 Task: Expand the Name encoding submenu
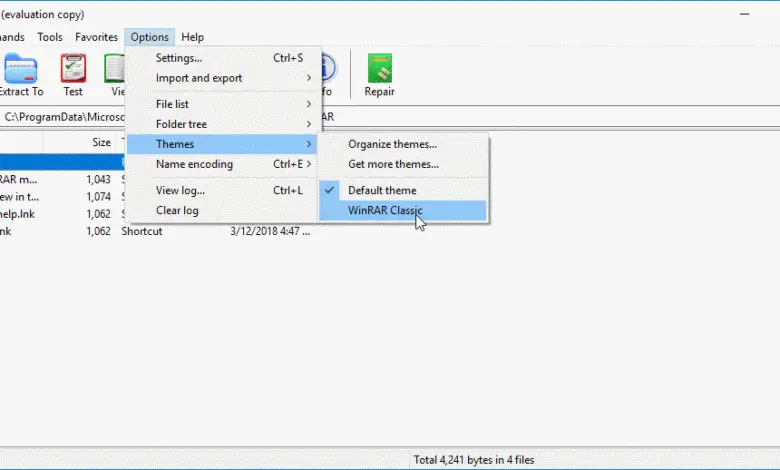pyautogui.click(x=221, y=164)
